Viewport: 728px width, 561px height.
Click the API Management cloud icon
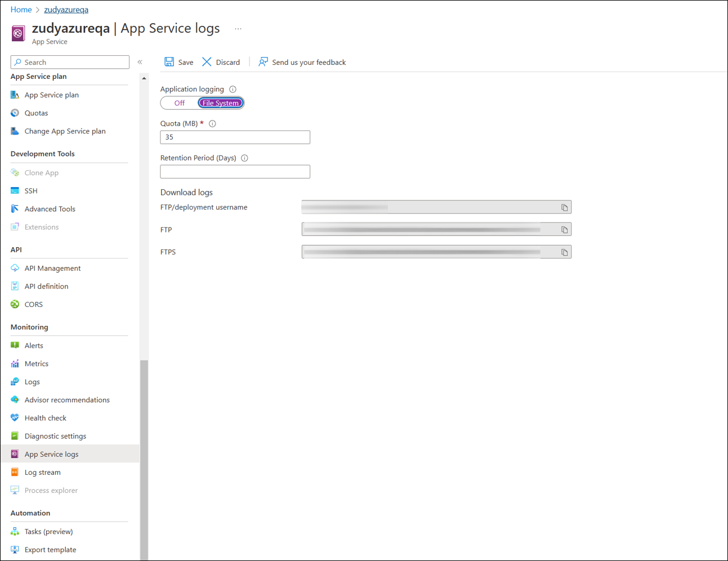15,268
